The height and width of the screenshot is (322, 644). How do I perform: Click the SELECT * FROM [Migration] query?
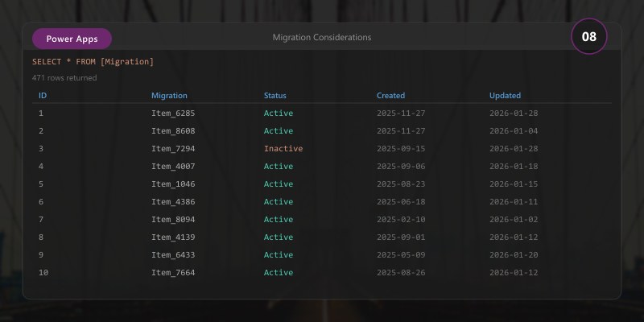tap(93, 62)
